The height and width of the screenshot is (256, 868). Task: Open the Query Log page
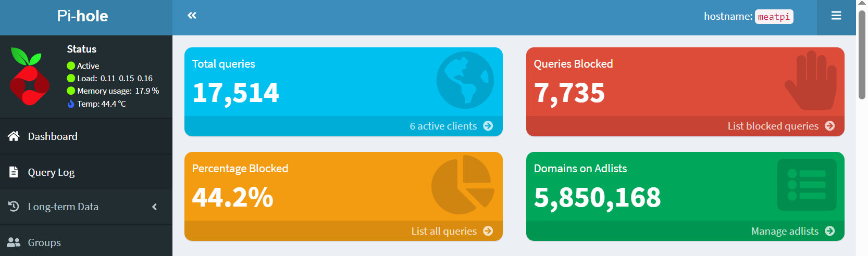tap(51, 172)
